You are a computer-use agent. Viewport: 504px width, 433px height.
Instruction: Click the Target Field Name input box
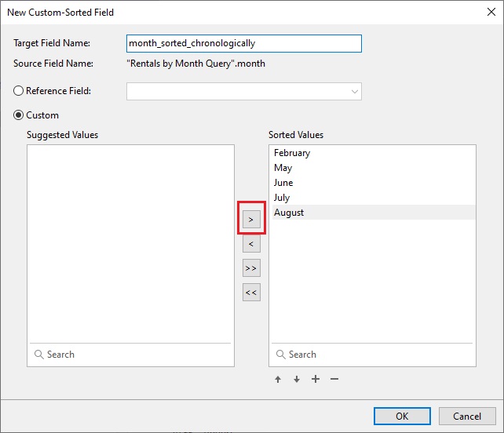[244, 43]
